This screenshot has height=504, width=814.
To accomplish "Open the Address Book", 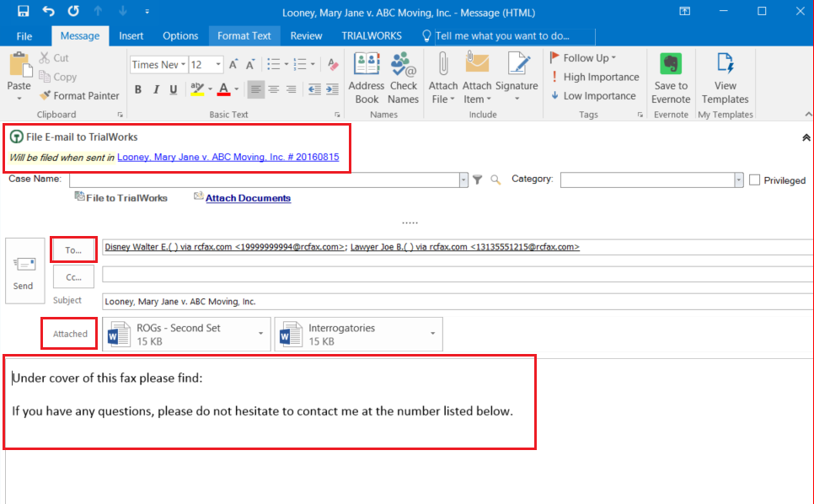I will click(367, 78).
